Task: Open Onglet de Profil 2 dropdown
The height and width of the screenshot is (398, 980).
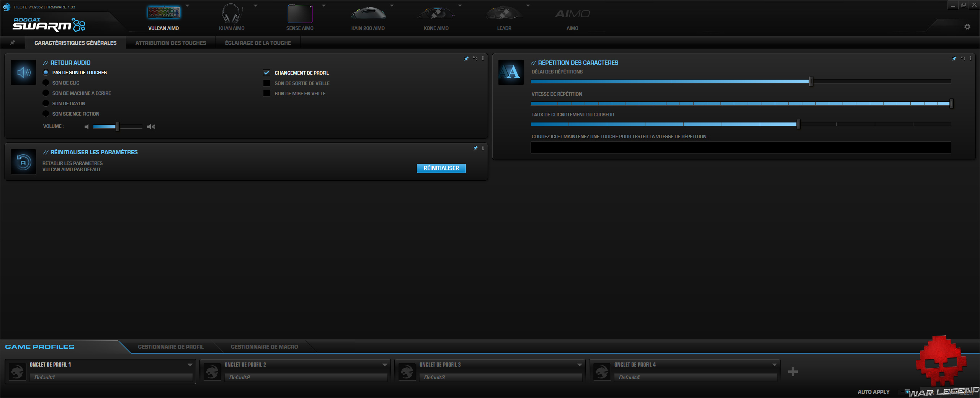Action: (385, 365)
